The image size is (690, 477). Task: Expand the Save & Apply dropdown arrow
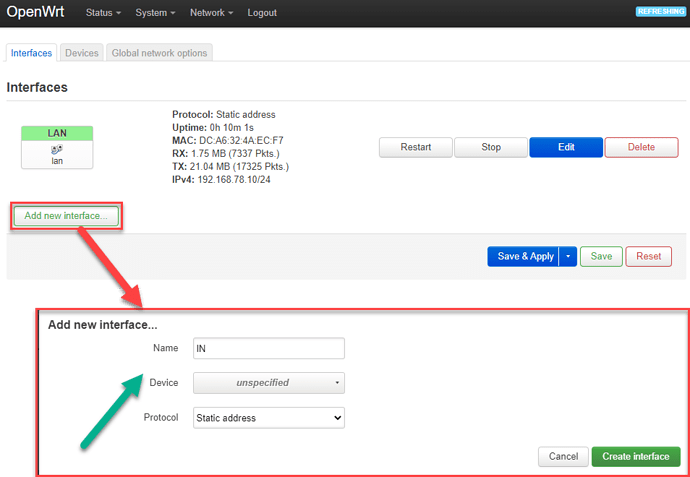(568, 256)
